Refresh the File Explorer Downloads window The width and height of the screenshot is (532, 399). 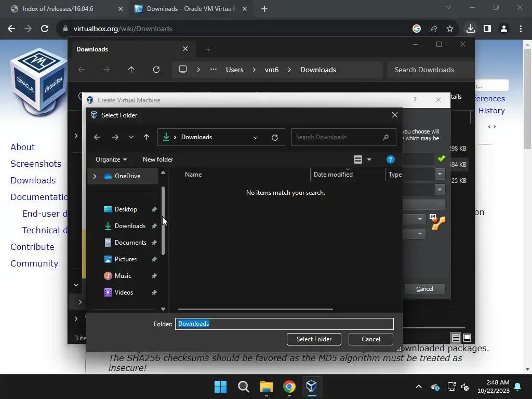[x=156, y=70]
